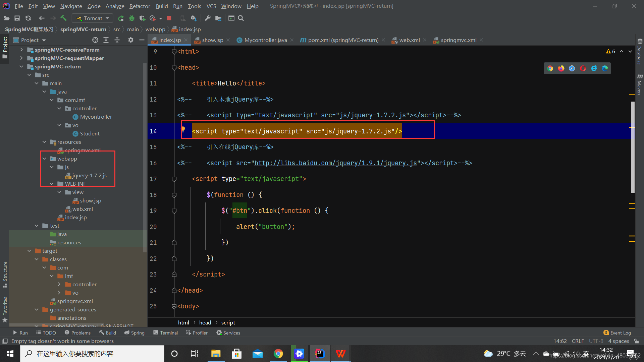Viewport: 644px width, 362px height.
Task: Click the Build Project hammer icon
Action: point(63,18)
